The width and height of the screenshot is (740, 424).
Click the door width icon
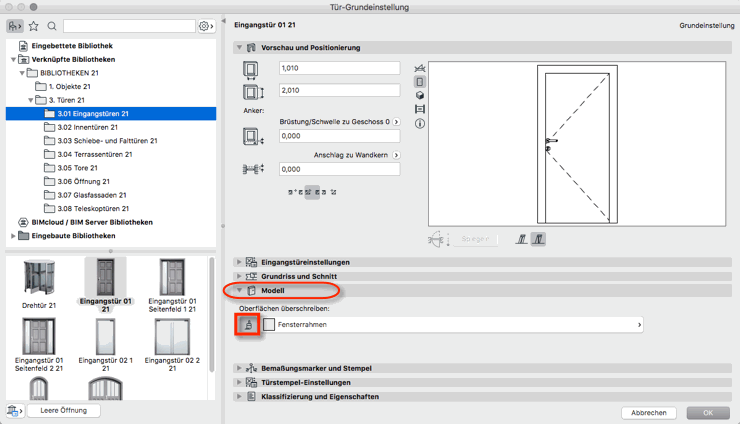coord(251,69)
